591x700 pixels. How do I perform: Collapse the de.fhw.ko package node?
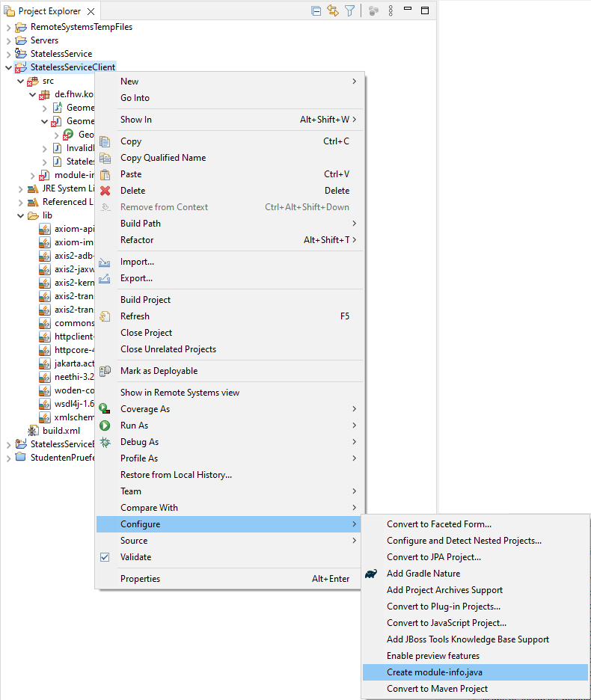33,94
